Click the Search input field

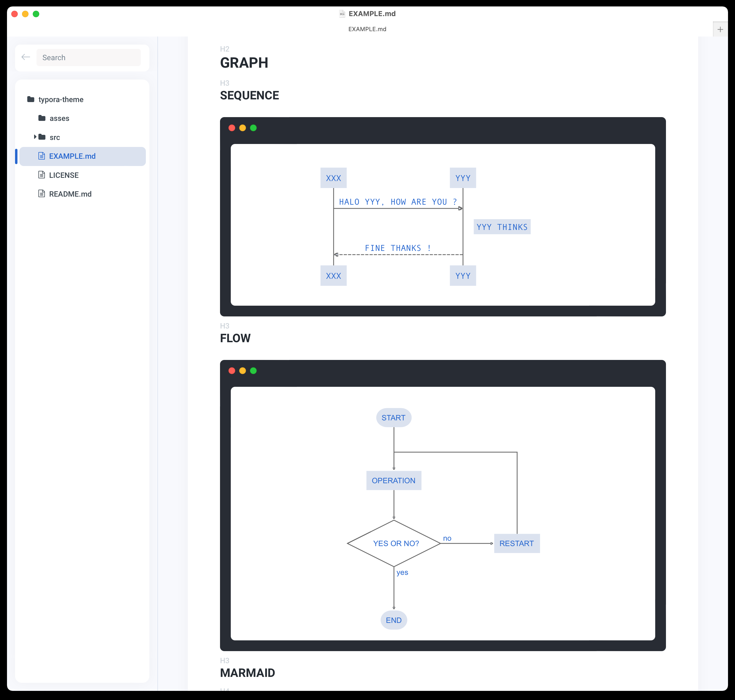pos(90,57)
